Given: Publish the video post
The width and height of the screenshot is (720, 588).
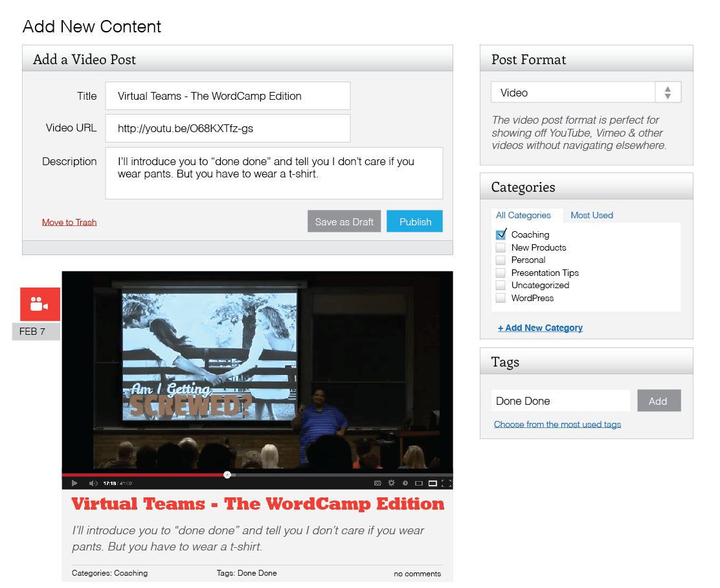Looking at the screenshot, I should coord(414,221).
